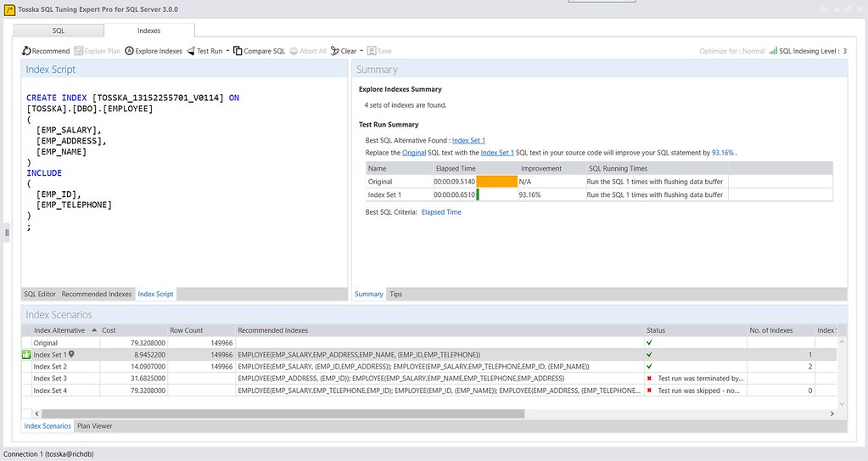868x461 pixels.
Task: Open the Compare SQL tool
Action: (x=259, y=51)
